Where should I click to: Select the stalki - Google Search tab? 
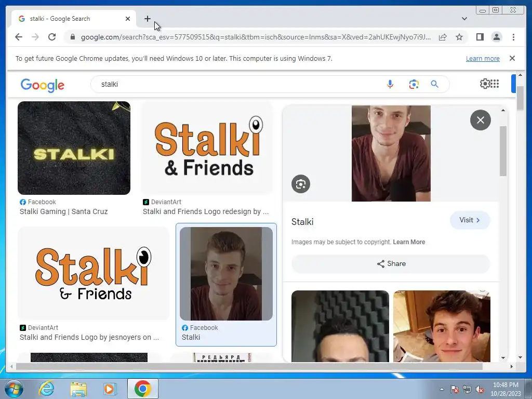74,19
